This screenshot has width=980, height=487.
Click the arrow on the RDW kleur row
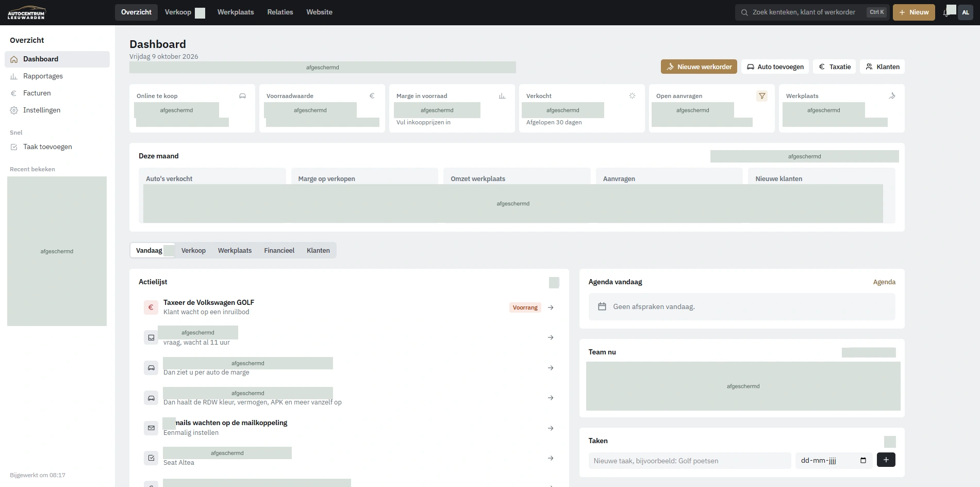[551, 398]
